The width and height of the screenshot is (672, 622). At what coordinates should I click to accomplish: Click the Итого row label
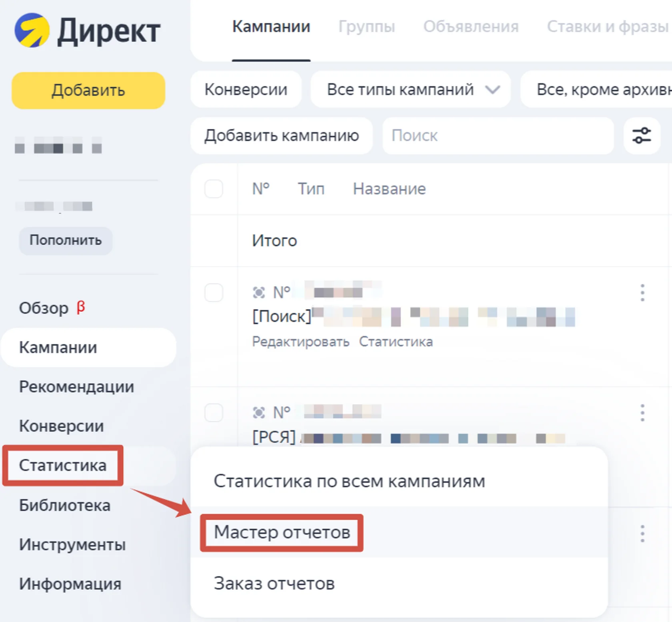274,241
